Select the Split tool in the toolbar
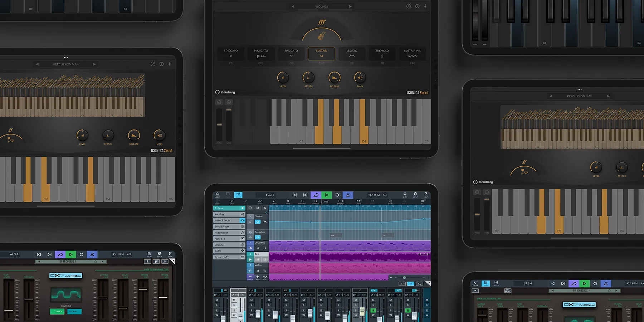This screenshot has width=644, height=322. click(231, 201)
